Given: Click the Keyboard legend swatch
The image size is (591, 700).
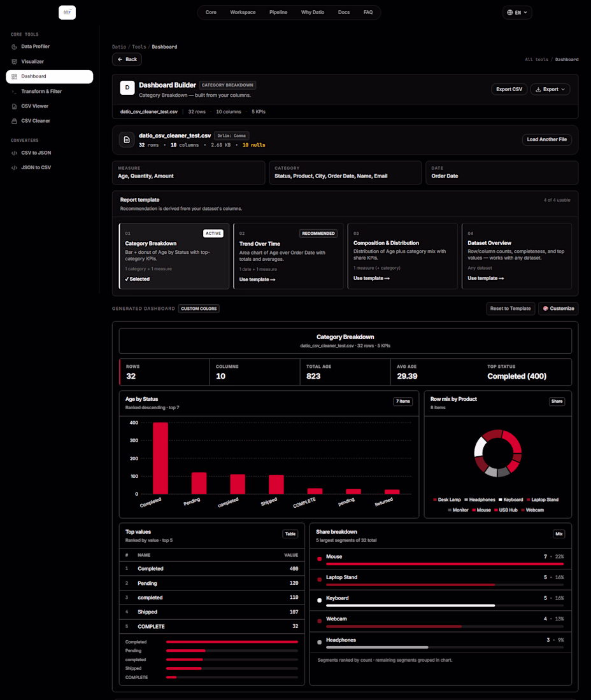Looking at the screenshot, I should tap(501, 500).
